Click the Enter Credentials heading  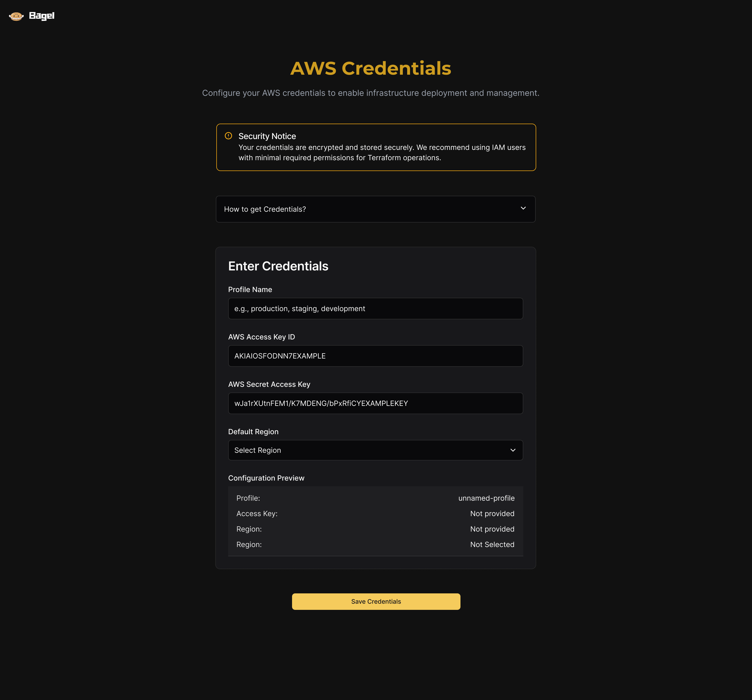pyautogui.click(x=278, y=266)
